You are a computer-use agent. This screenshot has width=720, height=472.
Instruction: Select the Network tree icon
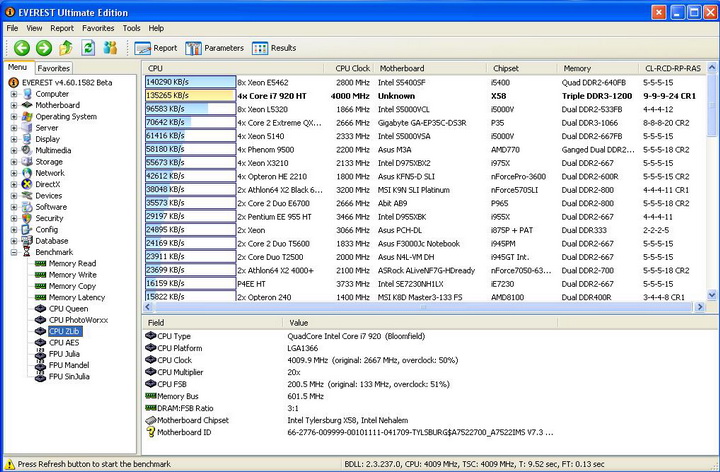click(x=27, y=173)
